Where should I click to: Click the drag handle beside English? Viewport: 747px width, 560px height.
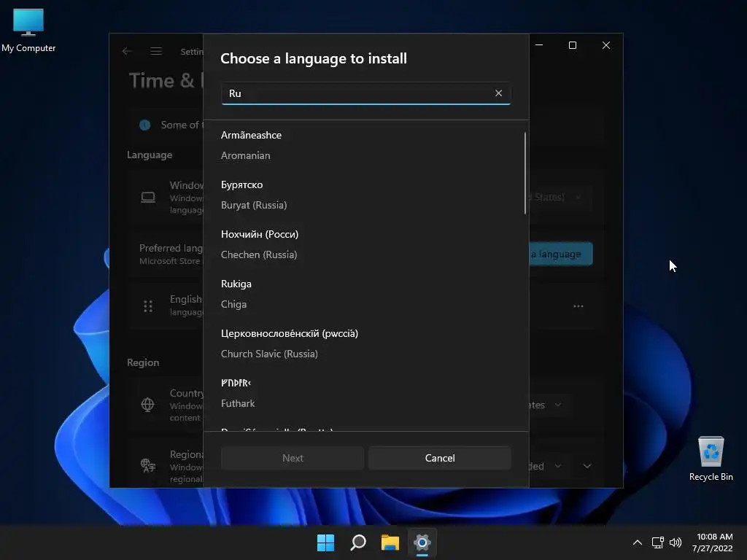(148, 306)
